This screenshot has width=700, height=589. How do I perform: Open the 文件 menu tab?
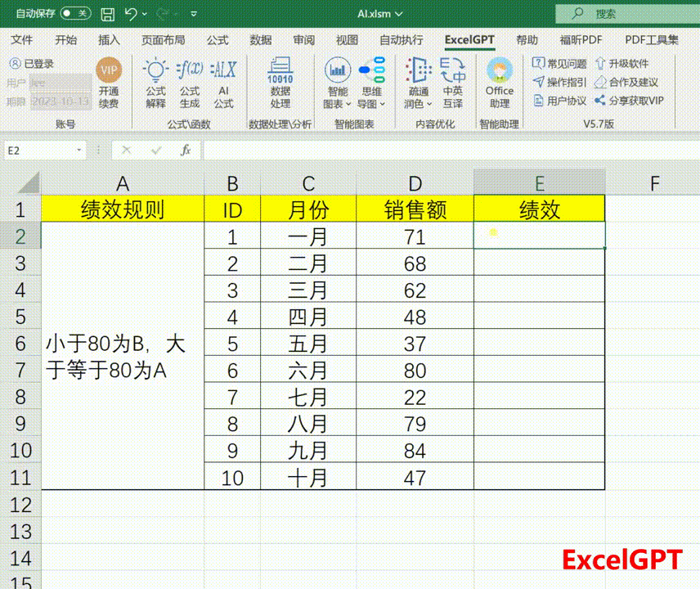point(21,40)
